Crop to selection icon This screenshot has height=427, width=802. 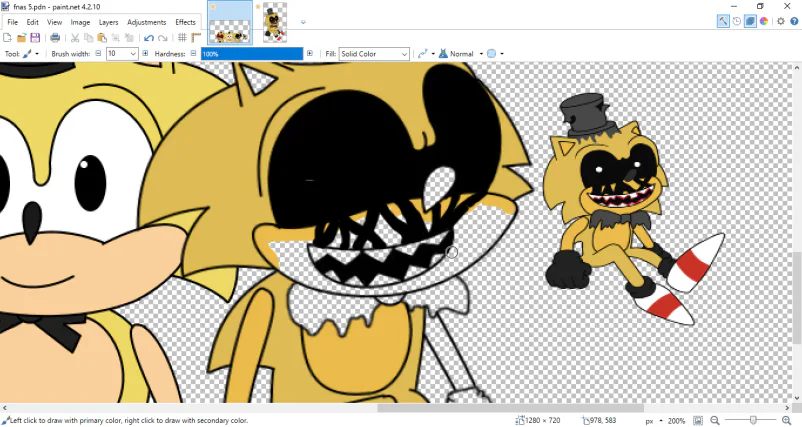click(116, 38)
